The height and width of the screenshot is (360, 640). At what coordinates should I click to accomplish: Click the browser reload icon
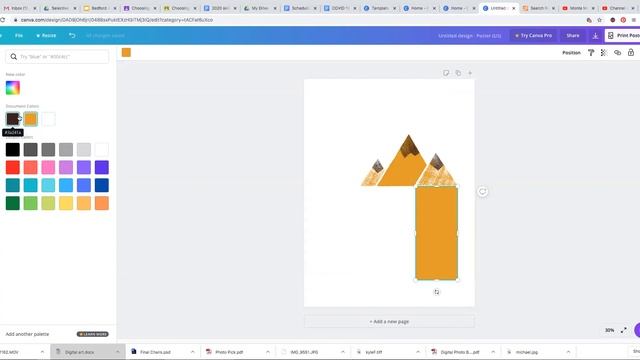click(3, 20)
